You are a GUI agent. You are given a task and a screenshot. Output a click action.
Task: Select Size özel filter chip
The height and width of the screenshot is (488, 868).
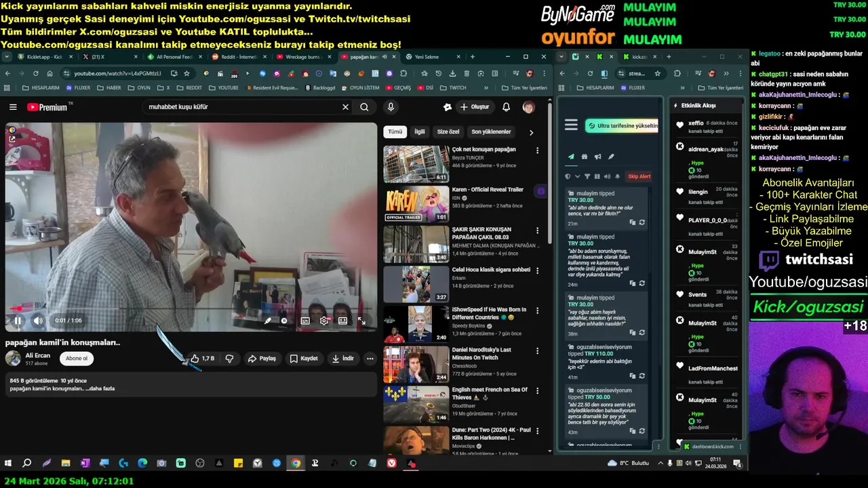pos(448,131)
